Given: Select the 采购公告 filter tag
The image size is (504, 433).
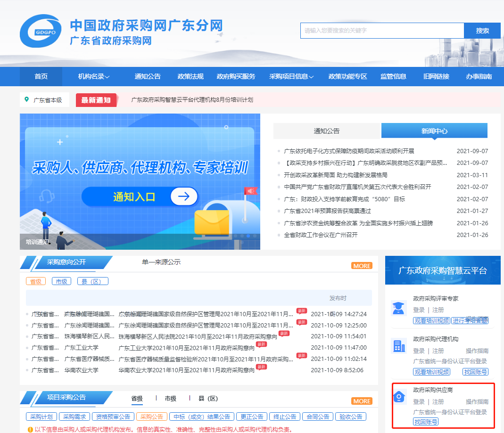Looking at the screenshot, I should [x=152, y=417].
